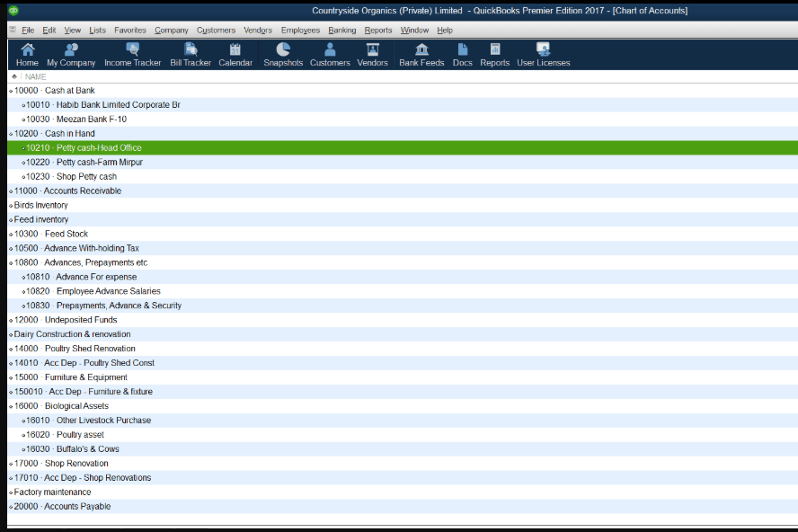Select 150010 Acc Dep - Furniture & fixture
Screen dimensions: 798x532
[x=402, y=391]
